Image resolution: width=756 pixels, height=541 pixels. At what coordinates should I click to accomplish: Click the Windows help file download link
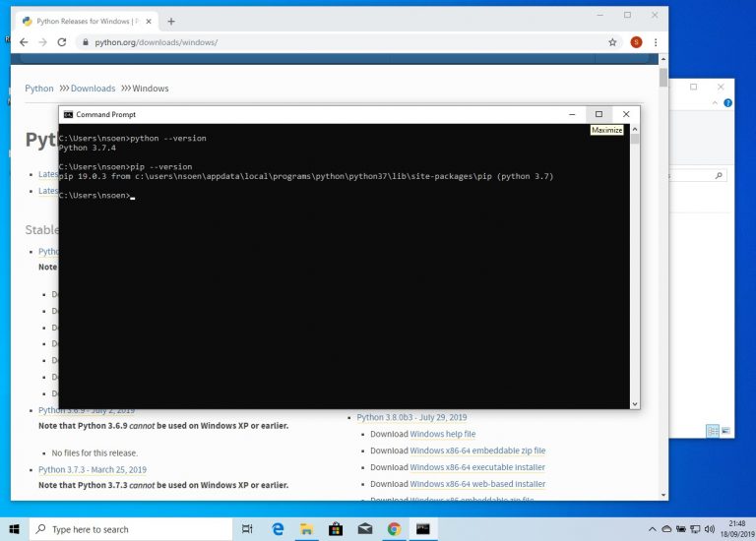(442, 434)
